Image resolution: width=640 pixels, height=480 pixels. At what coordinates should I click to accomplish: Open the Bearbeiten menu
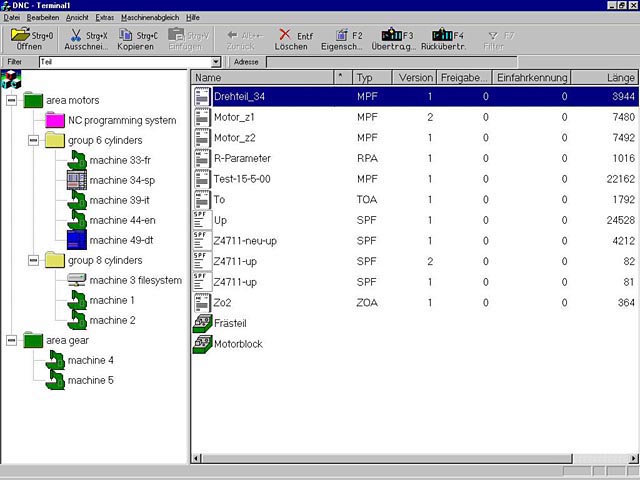point(43,18)
